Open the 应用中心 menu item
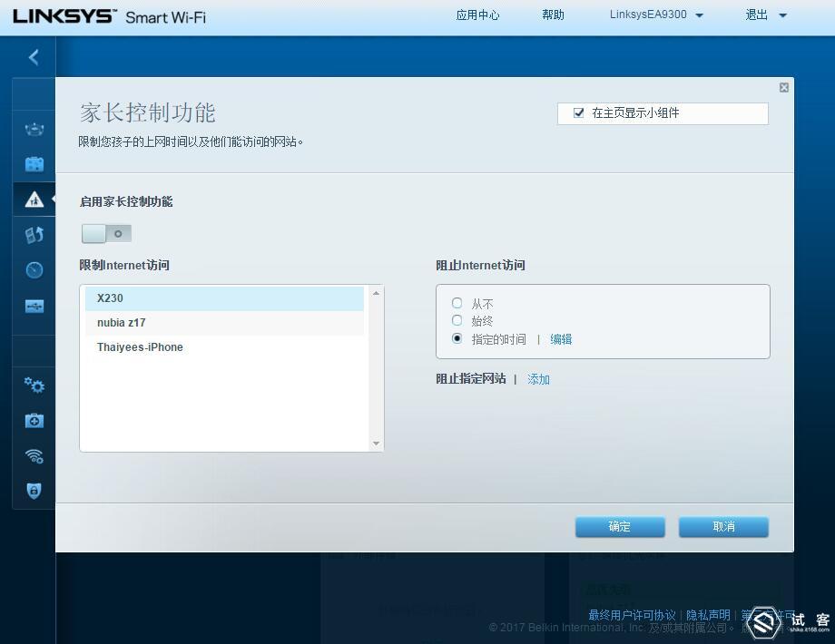Image resolution: width=835 pixels, height=644 pixels. click(477, 15)
